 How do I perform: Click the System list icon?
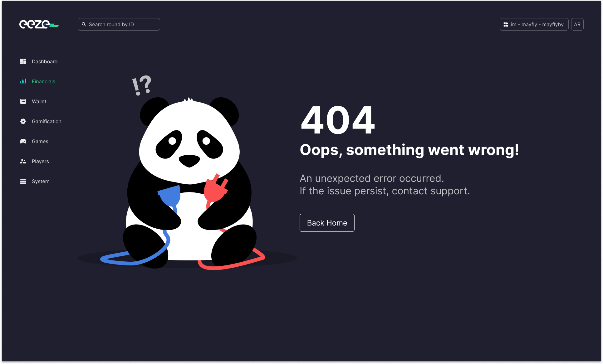[23, 181]
